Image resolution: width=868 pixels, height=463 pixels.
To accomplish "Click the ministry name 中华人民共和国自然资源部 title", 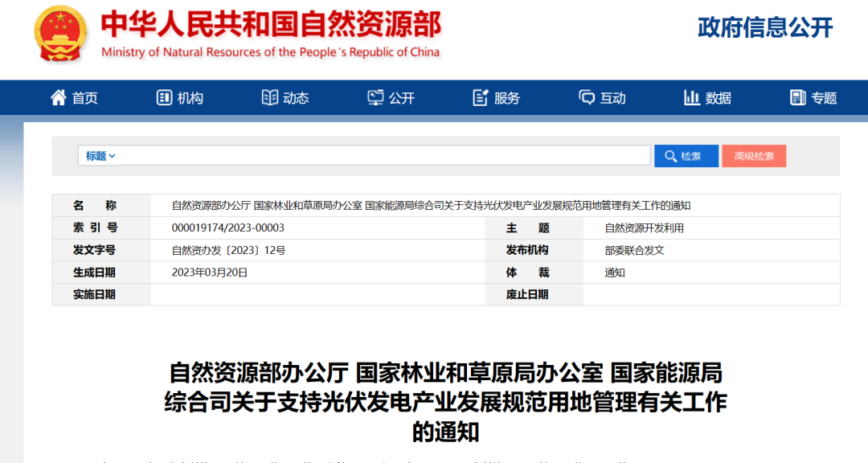I will 271,25.
